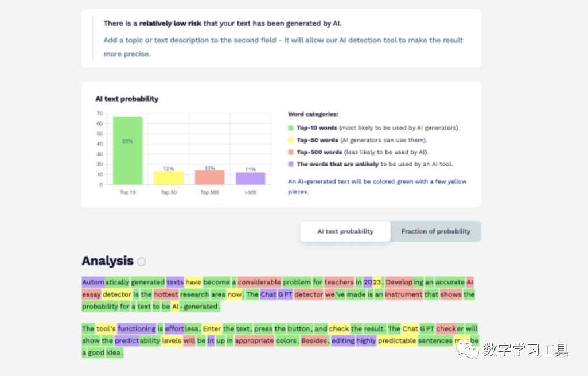
Task: Click the yellow 12% Top 50 bar
Action: [x=168, y=178]
